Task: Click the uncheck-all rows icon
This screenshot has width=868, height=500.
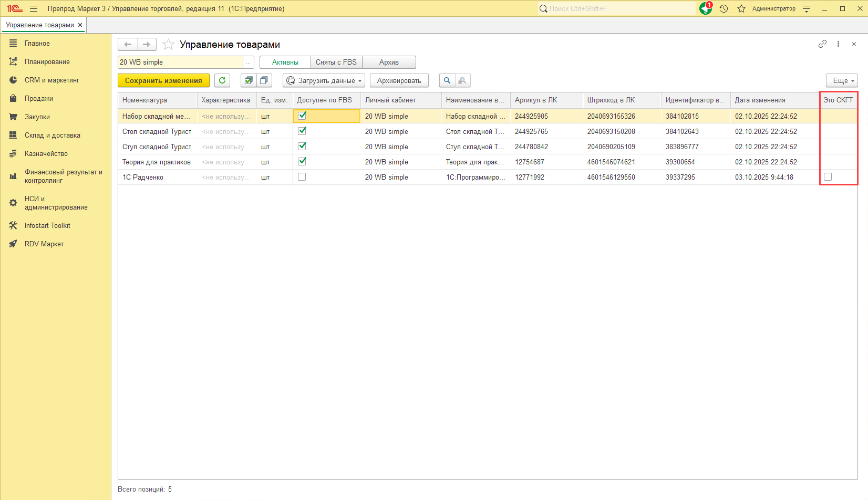Action: click(264, 80)
